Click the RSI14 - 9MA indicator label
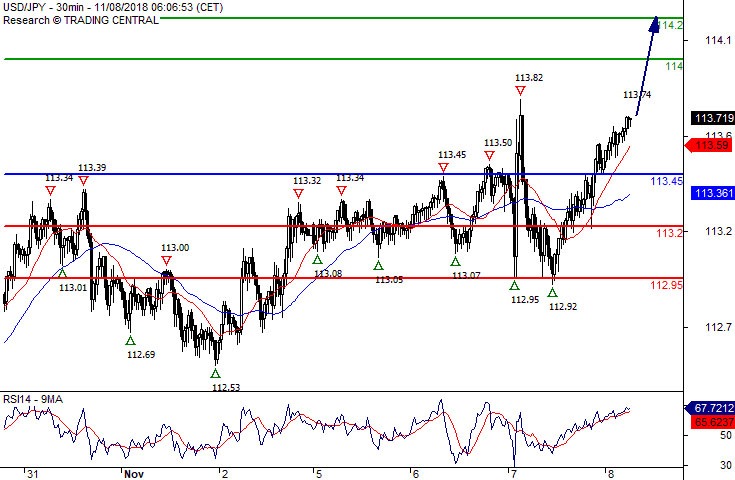735x480 pixels. 33,399
